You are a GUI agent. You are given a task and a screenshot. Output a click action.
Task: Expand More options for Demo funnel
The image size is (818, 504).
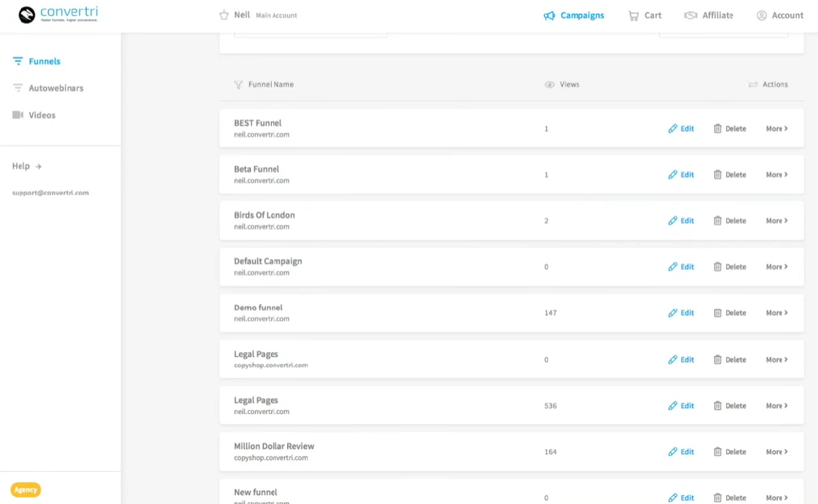[776, 313]
